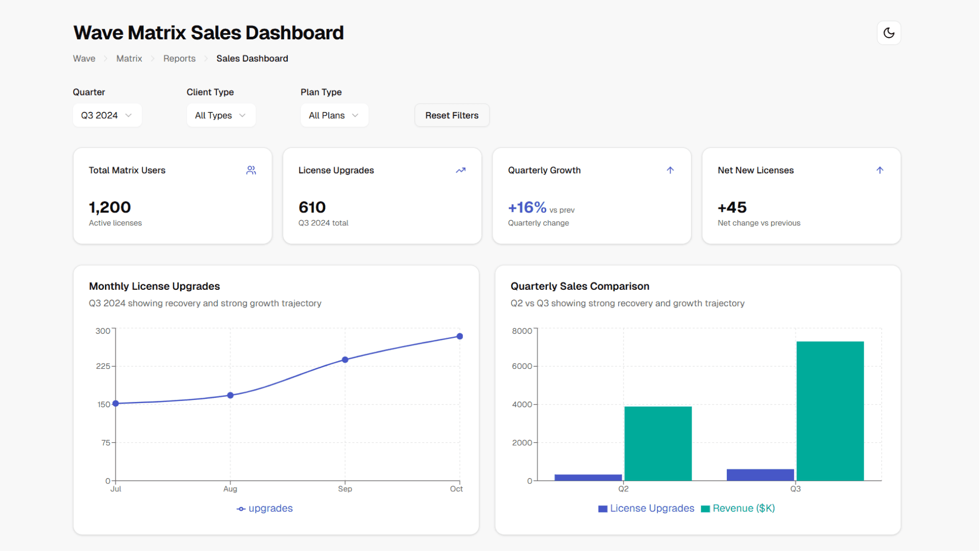The width and height of the screenshot is (980, 551).
Task: Open the Quarter Q3 2024 dropdown
Action: click(107, 115)
